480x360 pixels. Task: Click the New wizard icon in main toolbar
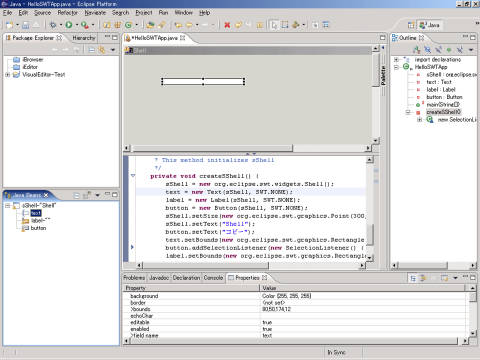[10, 25]
